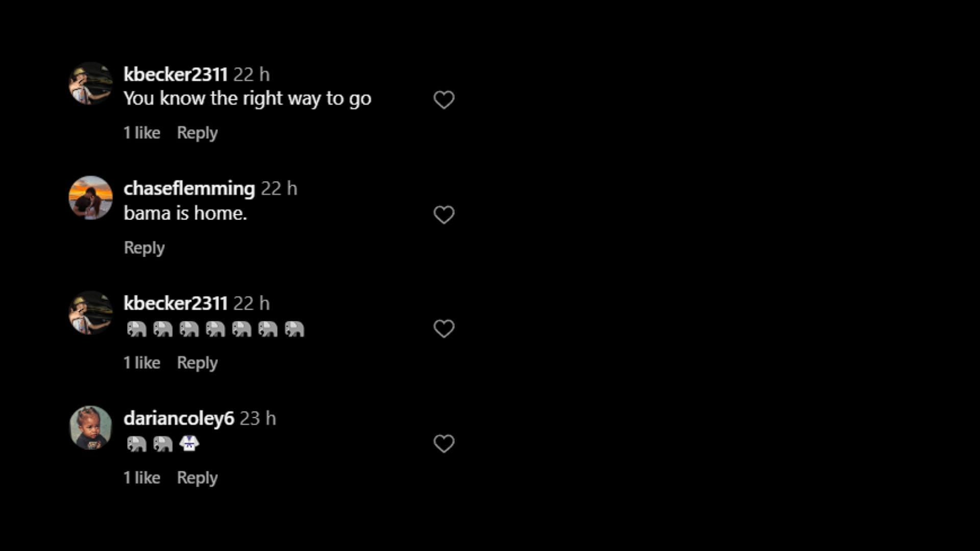Like kbecker2311's seven-elephant emoji comment
Viewport: 980px width, 551px height.
point(444,329)
